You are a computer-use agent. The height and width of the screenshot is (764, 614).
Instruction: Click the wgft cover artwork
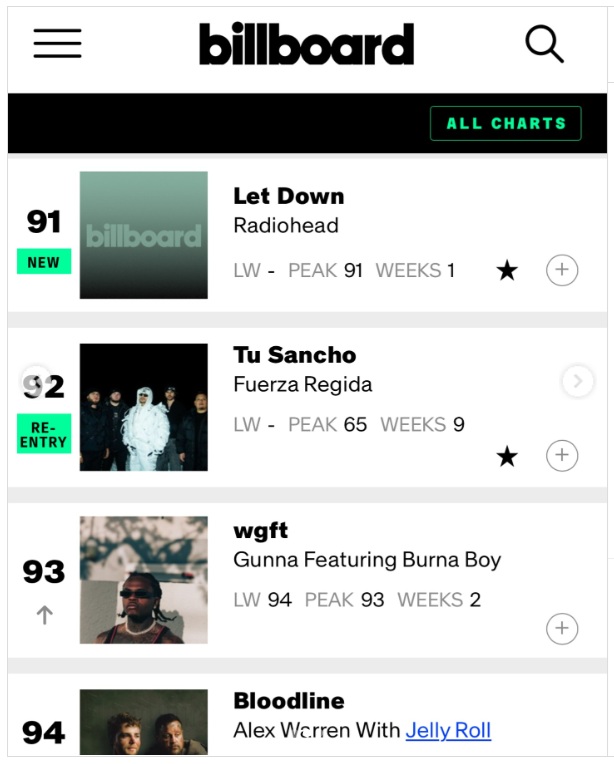click(144, 579)
